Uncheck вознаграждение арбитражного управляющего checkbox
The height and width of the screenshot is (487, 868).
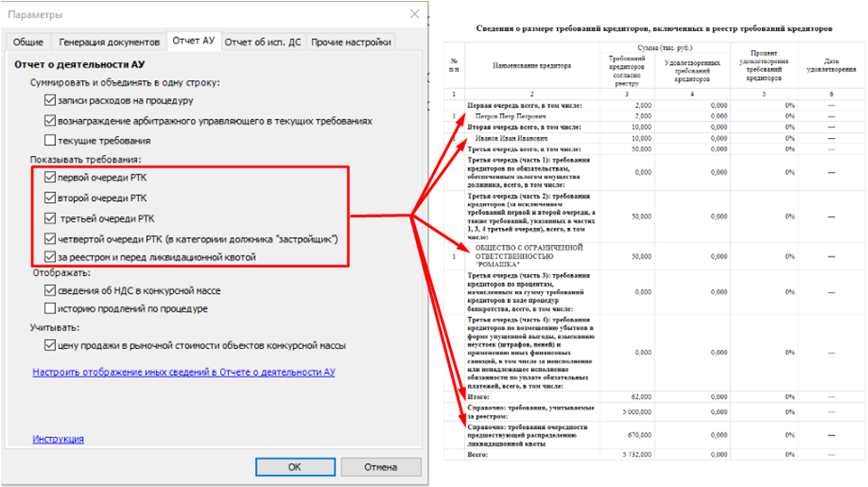[50, 120]
